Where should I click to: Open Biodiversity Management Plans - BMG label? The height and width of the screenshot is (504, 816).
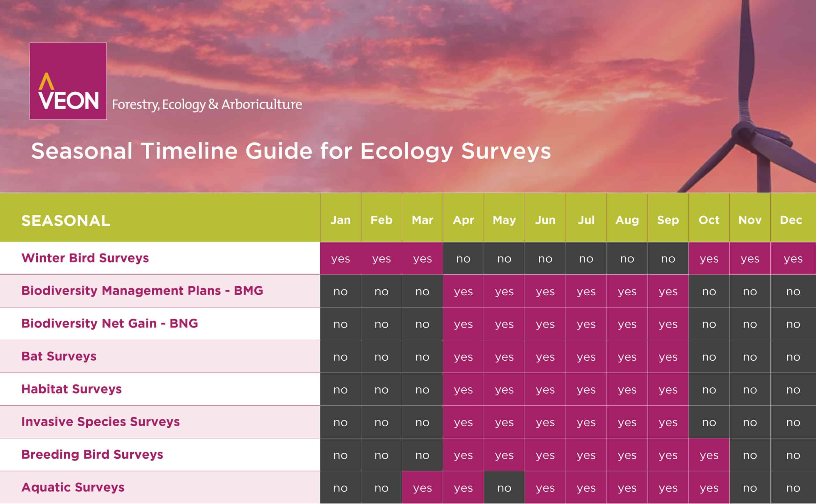coord(142,291)
